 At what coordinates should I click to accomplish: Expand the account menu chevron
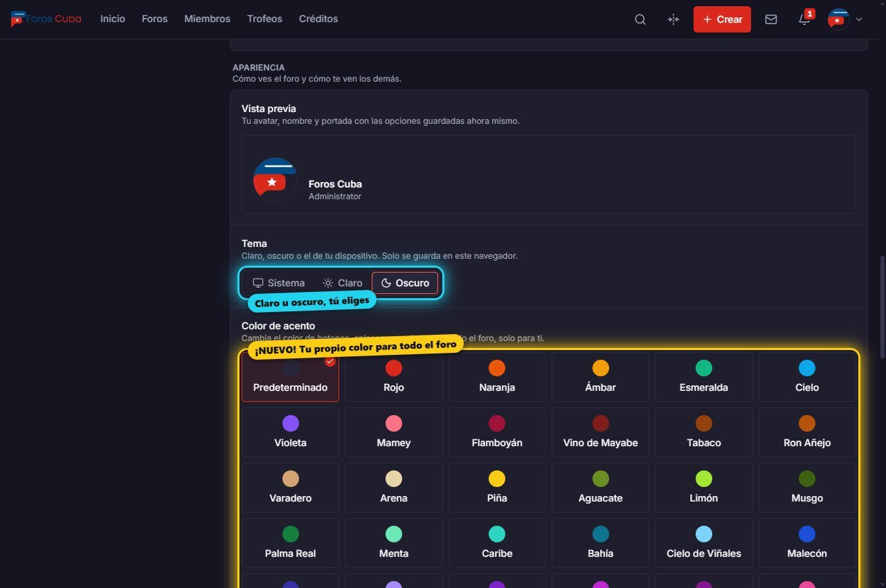pyautogui.click(x=859, y=19)
